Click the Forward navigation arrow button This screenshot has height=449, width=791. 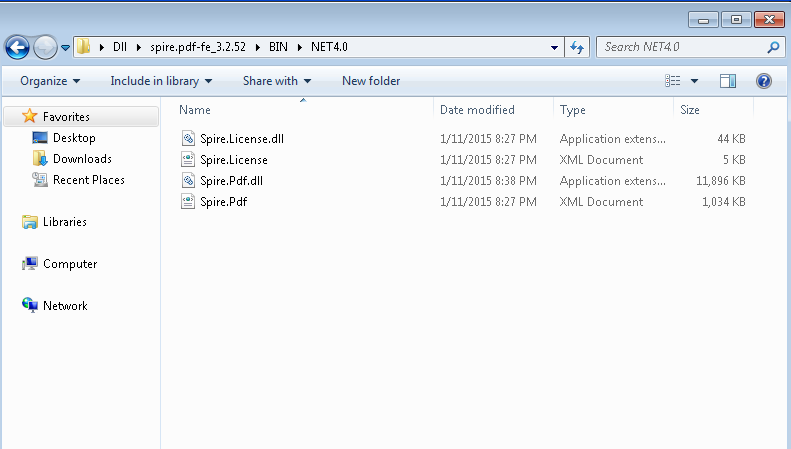45,47
